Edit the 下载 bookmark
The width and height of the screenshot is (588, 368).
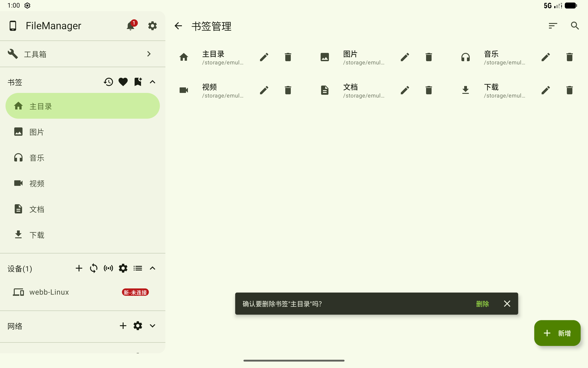pos(546,90)
